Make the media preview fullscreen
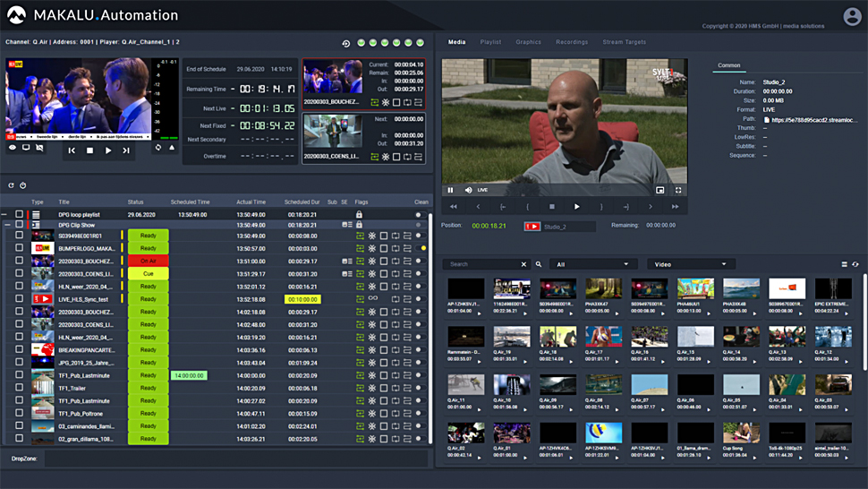Image resolution: width=868 pixels, height=489 pixels. [x=678, y=190]
